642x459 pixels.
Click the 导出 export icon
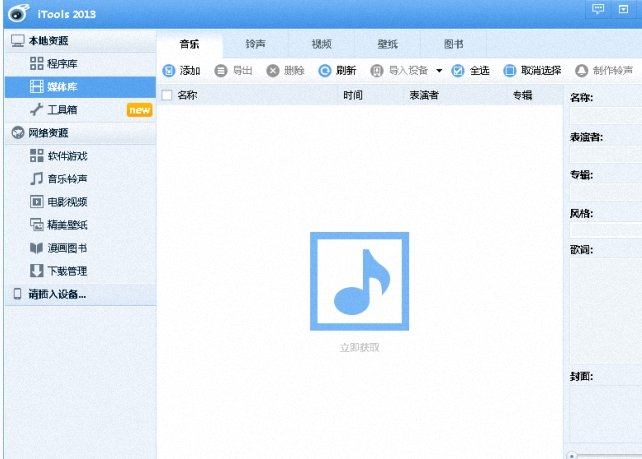pyautogui.click(x=221, y=71)
